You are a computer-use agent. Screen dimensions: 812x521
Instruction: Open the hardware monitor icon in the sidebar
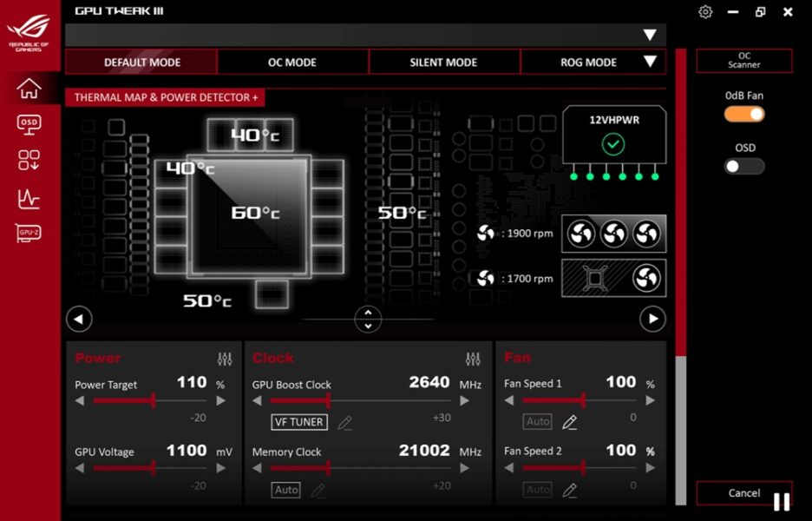click(x=29, y=199)
